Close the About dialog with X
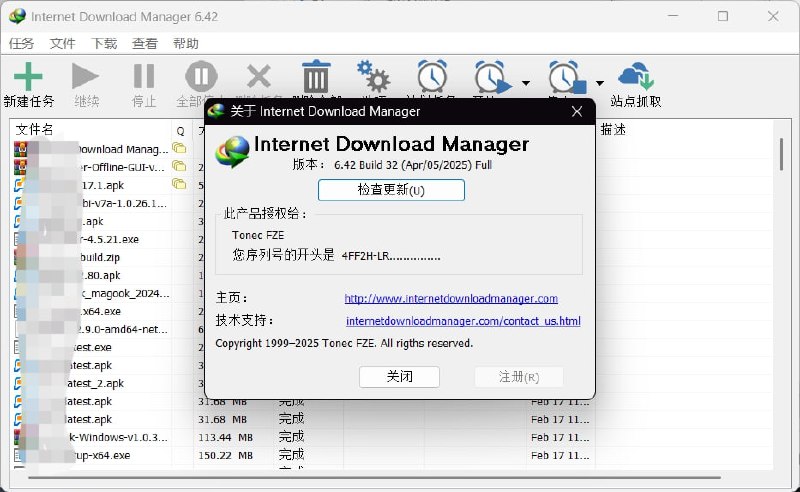Image resolution: width=800 pixels, height=492 pixels. [577, 111]
